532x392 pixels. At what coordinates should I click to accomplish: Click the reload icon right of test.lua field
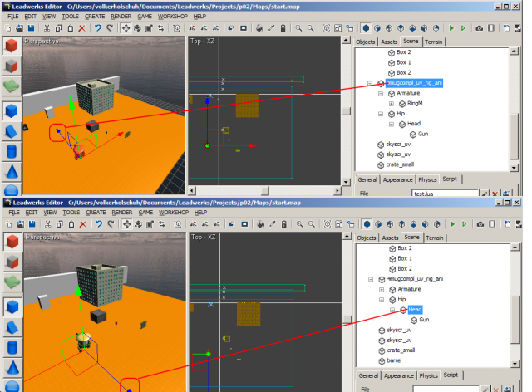(x=506, y=193)
